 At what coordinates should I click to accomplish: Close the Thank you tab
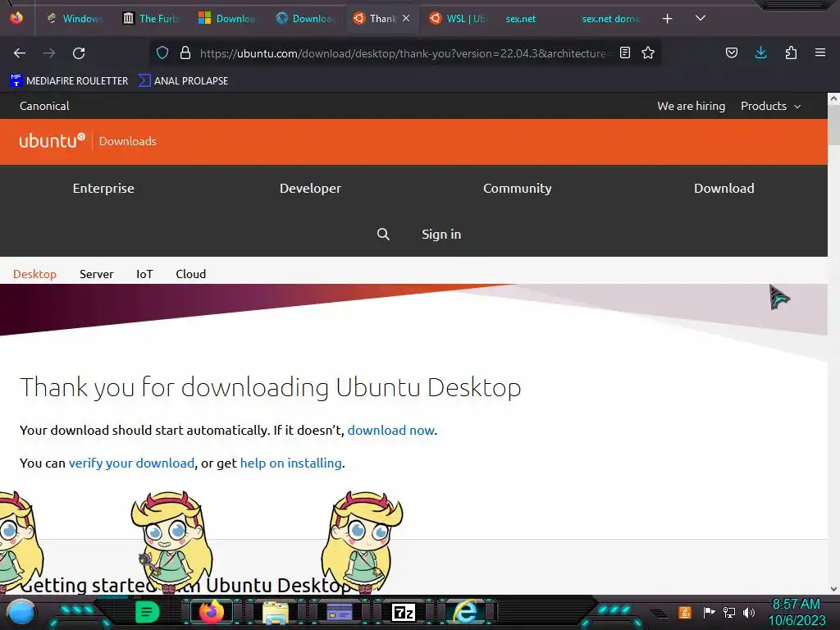[406, 18]
